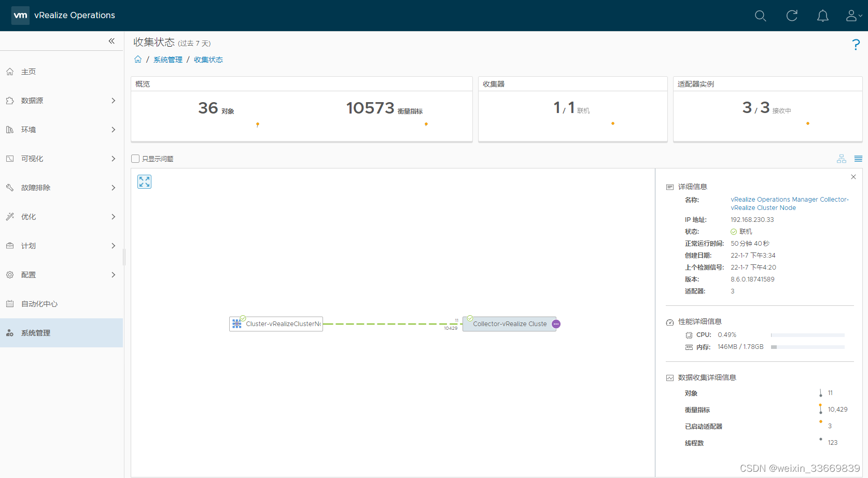
Task: Click the 故障排除 wrench icon
Action: [x=10, y=188]
